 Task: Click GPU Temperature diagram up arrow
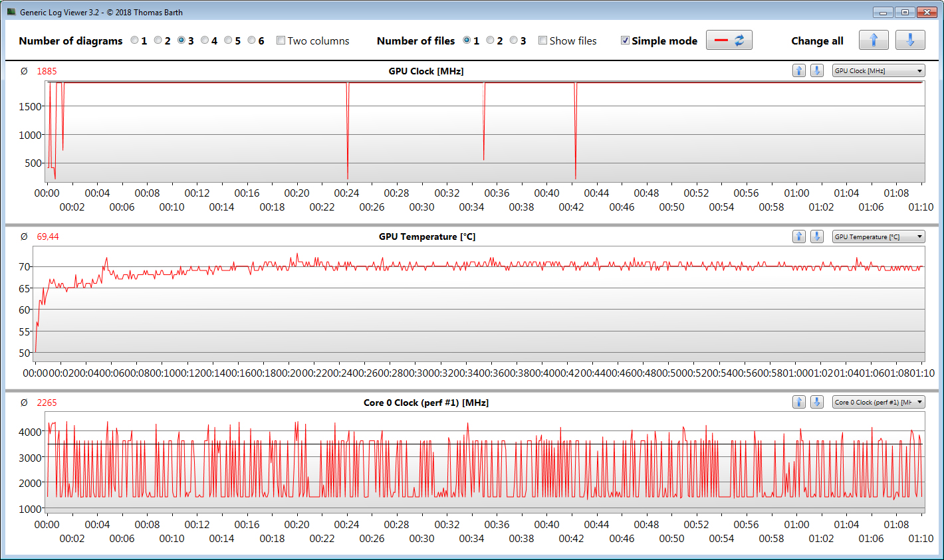[x=799, y=236]
